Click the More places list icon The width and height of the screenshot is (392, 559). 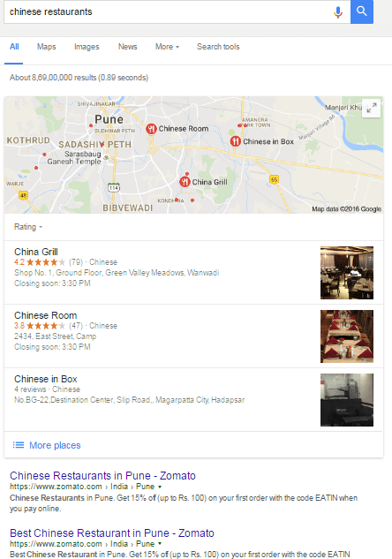point(19,445)
